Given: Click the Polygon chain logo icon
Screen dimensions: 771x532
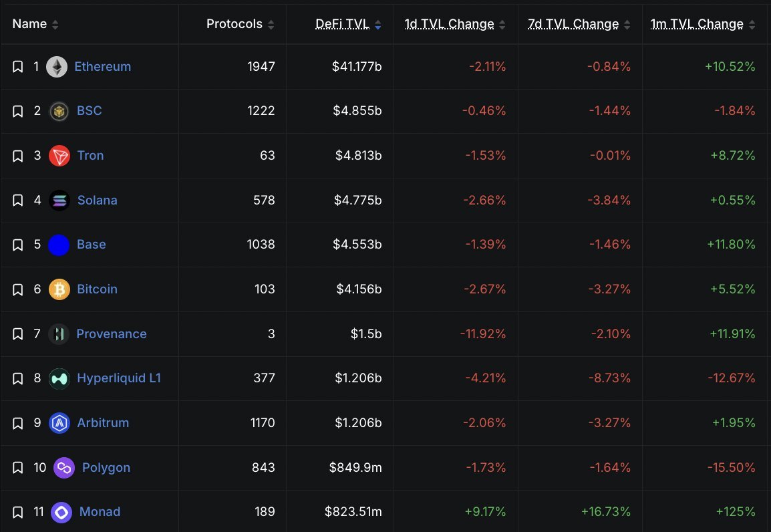Looking at the screenshot, I should tap(64, 468).
